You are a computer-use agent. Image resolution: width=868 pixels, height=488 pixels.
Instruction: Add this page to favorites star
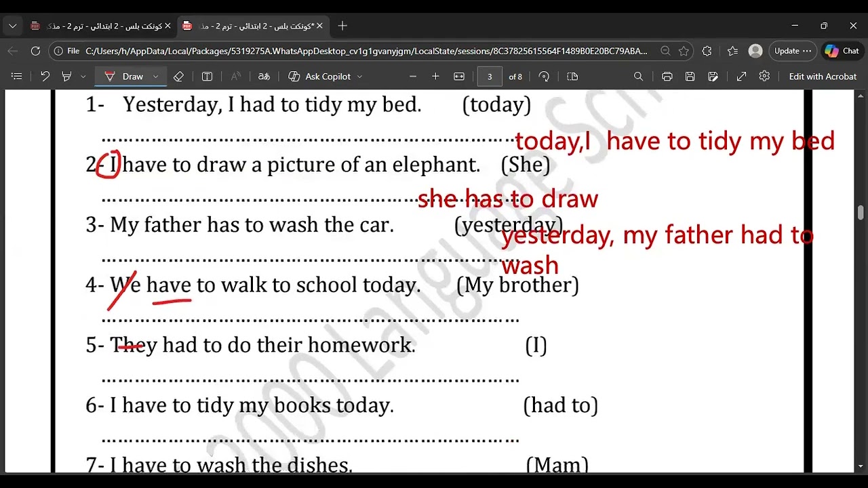point(684,51)
